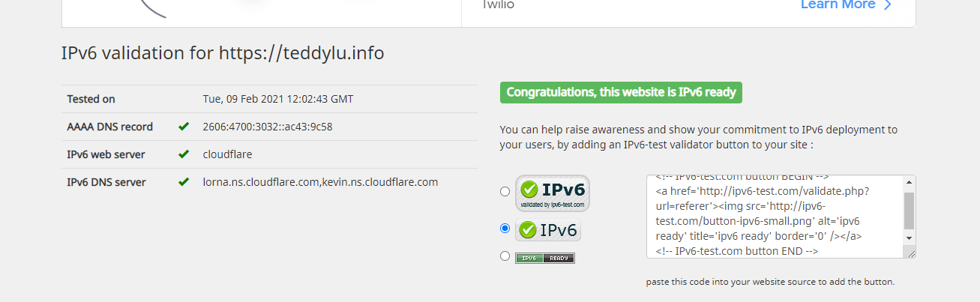Click green checkmark beside IPv6 web server
980x302 pixels.
point(184,154)
